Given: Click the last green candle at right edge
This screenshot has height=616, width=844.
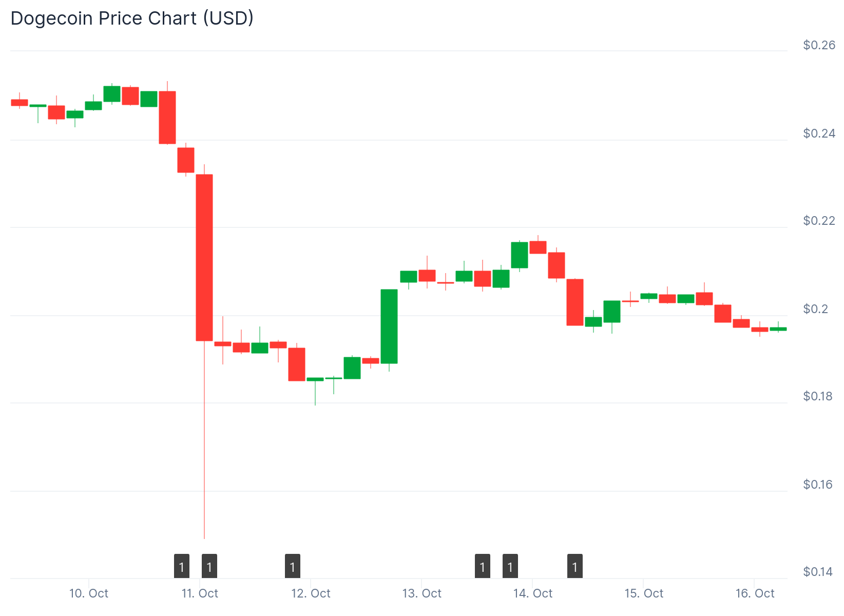Looking at the screenshot, I should [x=778, y=329].
